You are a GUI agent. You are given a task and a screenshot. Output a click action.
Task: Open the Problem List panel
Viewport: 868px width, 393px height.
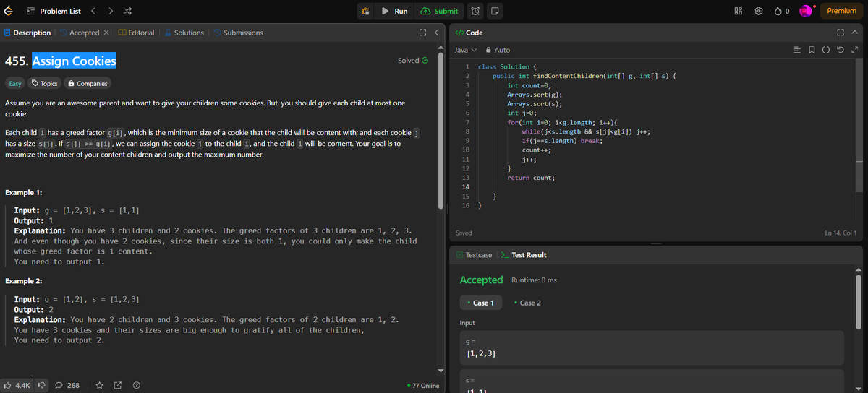tap(53, 11)
